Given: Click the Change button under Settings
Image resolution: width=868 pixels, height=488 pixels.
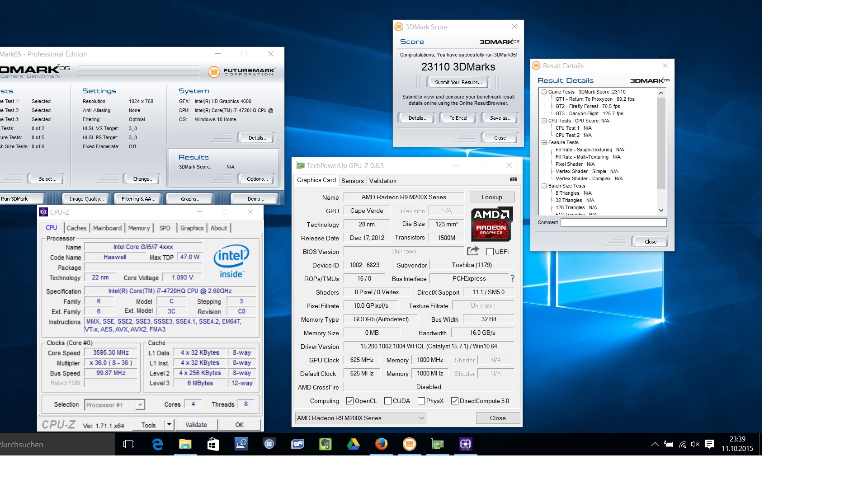Looking at the screenshot, I should (143, 179).
